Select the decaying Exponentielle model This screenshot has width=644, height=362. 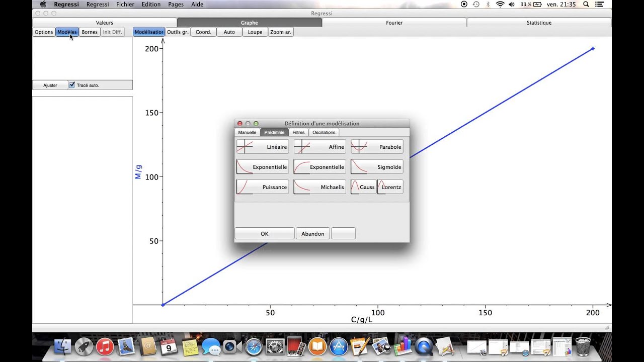point(262,167)
